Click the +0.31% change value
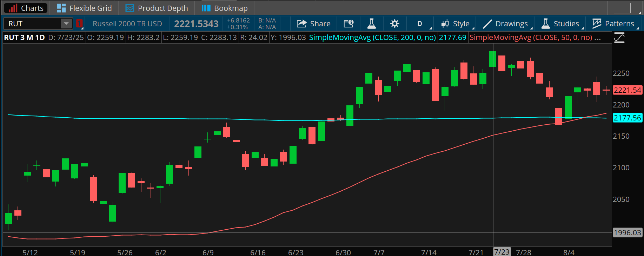644x256 pixels. 237,27
